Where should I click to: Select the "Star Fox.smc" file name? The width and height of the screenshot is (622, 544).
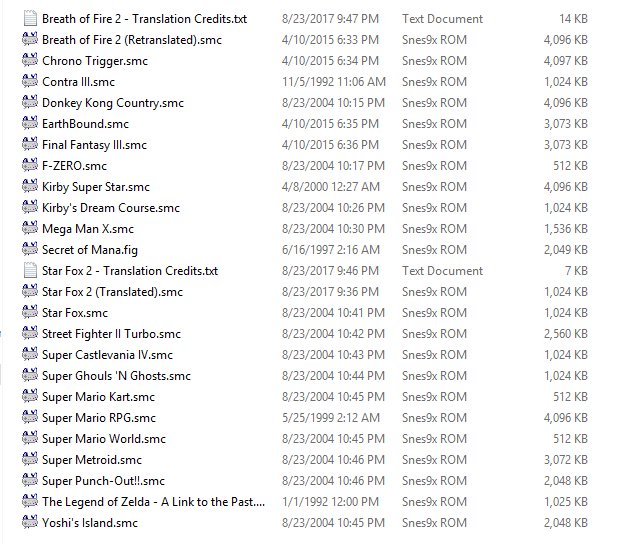[75, 313]
